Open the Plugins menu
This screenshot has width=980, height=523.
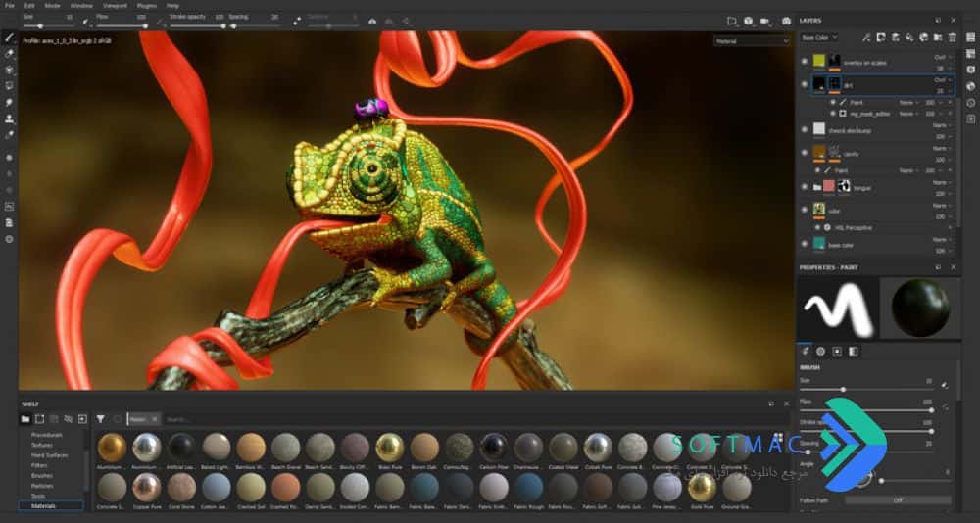tap(147, 5)
